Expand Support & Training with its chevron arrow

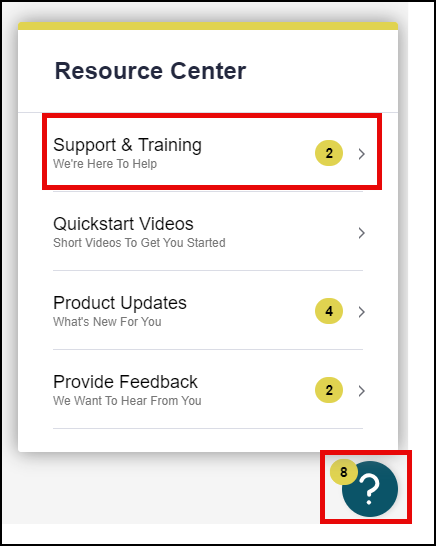[x=362, y=154]
